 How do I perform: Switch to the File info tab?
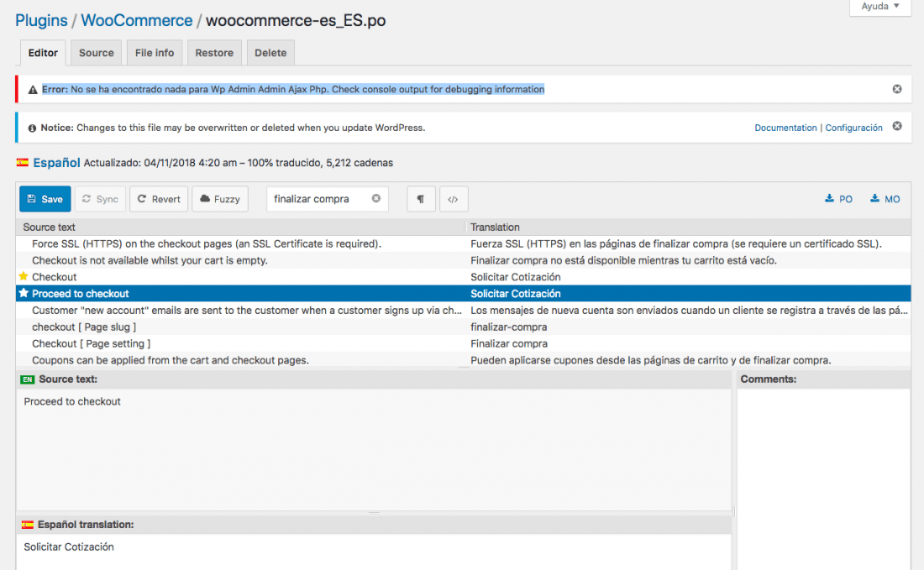pos(155,52)
